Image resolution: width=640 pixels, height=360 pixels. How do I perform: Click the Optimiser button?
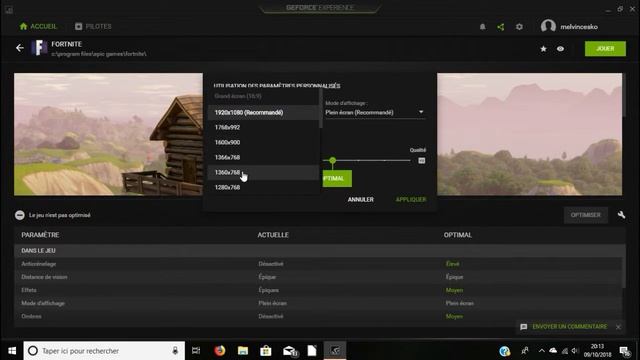(x=586, y=215)
